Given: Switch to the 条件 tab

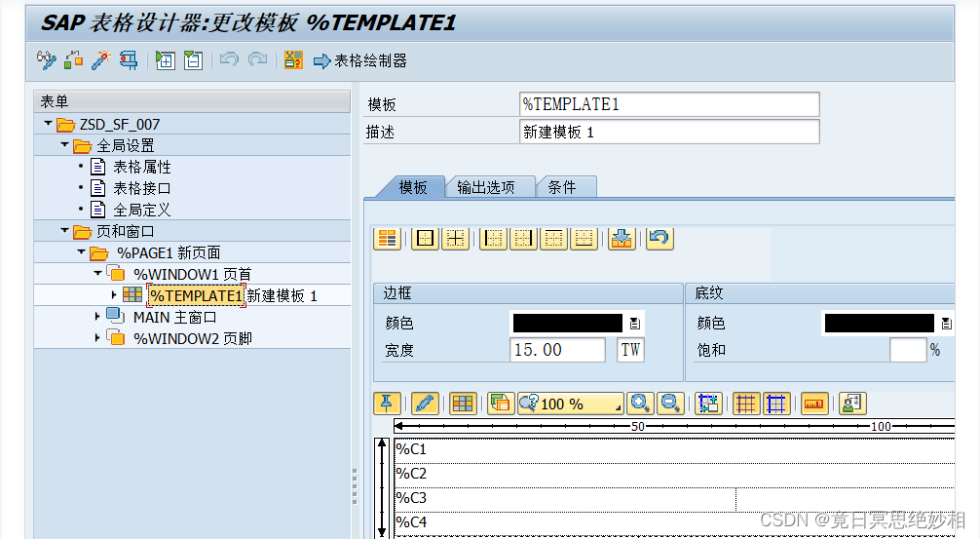Looking at the screenshot, I should (562, 187).
